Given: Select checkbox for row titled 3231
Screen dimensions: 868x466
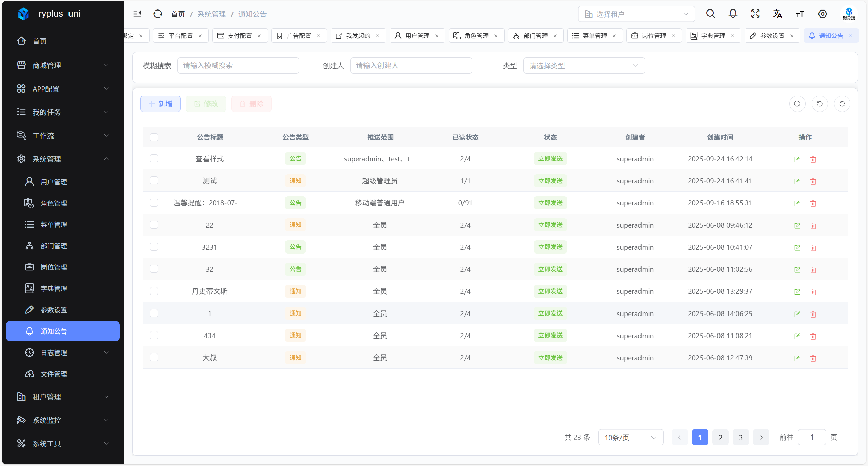Looking at the screenshot, I should 154,247.
